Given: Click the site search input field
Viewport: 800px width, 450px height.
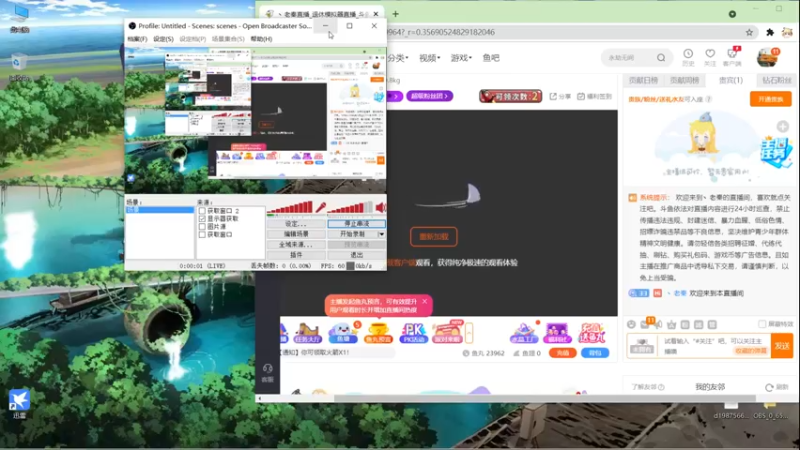Looking at the screenshot, I should point(629,58).
